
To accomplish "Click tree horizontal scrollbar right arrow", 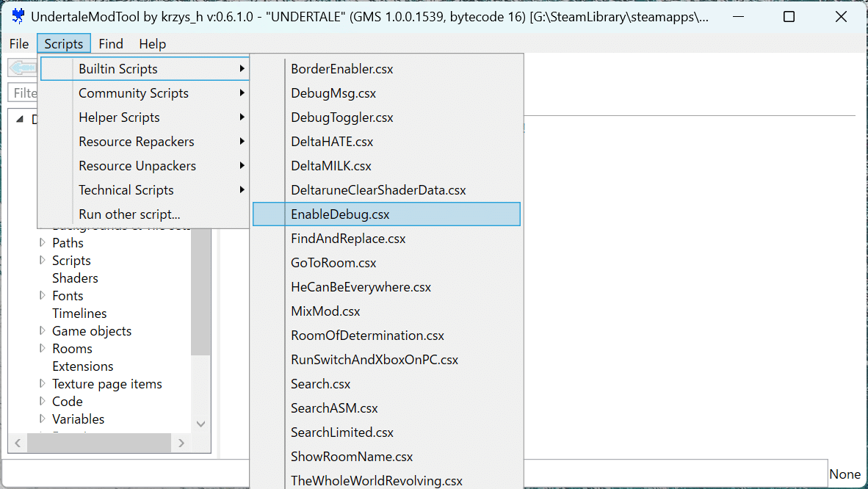I will (181, 443).
